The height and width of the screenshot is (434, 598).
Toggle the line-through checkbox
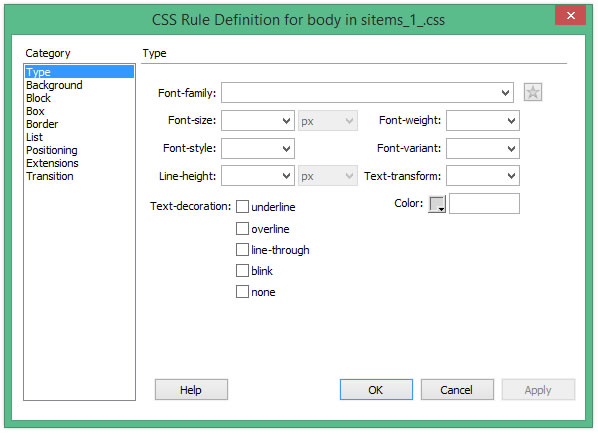(242, 249)
